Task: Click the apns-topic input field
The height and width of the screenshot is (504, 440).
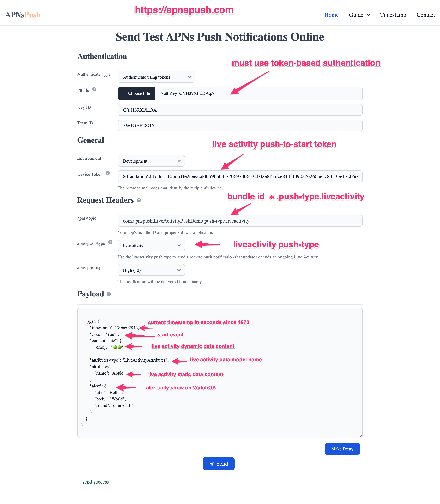Action: click(240, 220)
